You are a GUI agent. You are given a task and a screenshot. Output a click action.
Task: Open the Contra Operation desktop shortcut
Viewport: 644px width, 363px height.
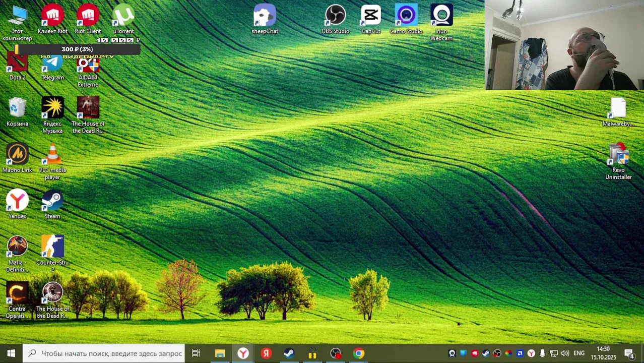(17, 301)
